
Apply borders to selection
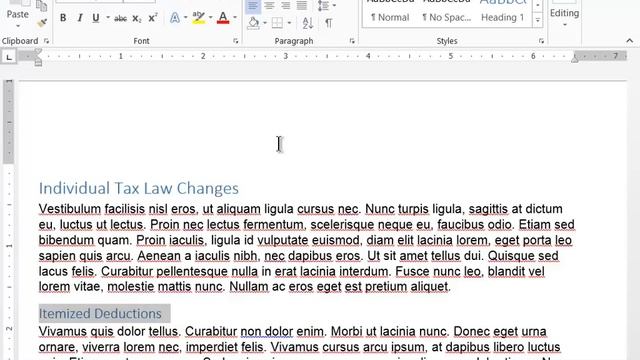(278, 23)
